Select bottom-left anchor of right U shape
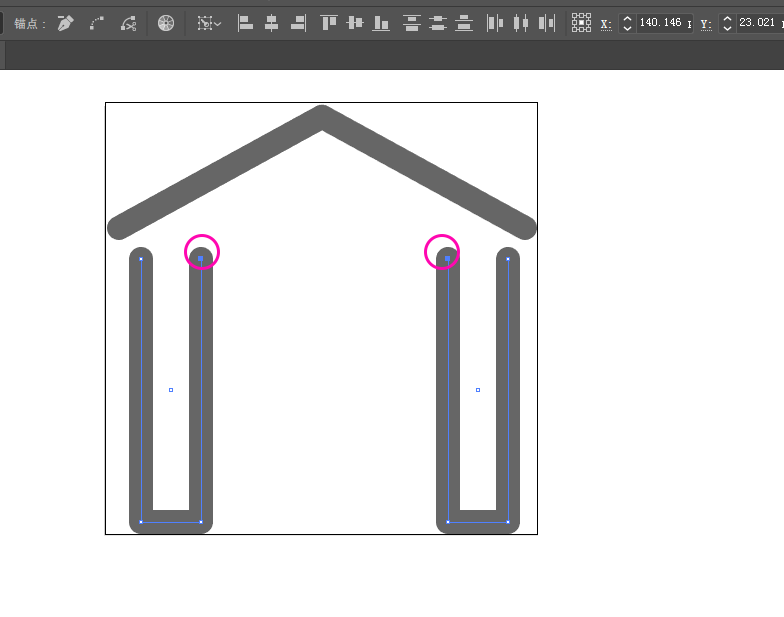This screenshot has height=617, width=784. click(x=448, y=522)
